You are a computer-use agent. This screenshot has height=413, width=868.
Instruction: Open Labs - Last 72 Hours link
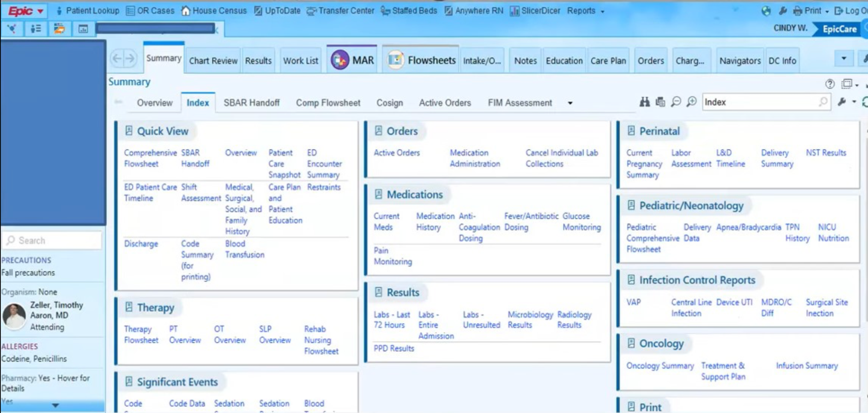392,320
